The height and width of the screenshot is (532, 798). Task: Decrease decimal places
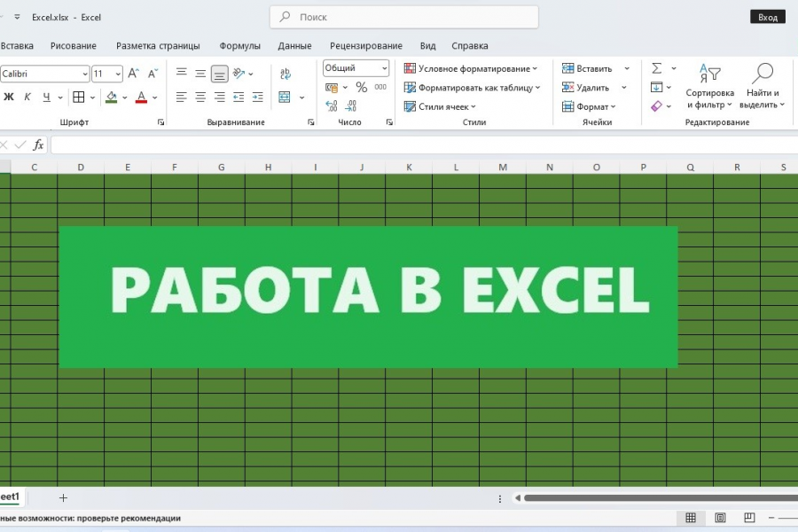pos(351,106)
